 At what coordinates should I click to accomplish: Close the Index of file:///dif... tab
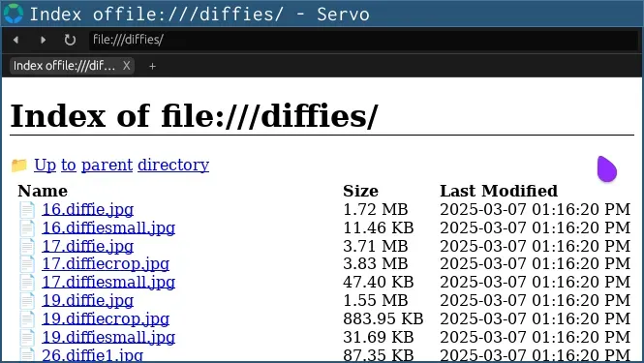(127, 66)
